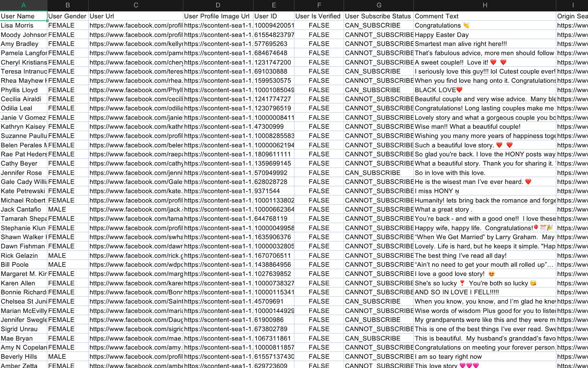
Task: Select column A header
Action: pyautogui.click(x=23, y=5)
